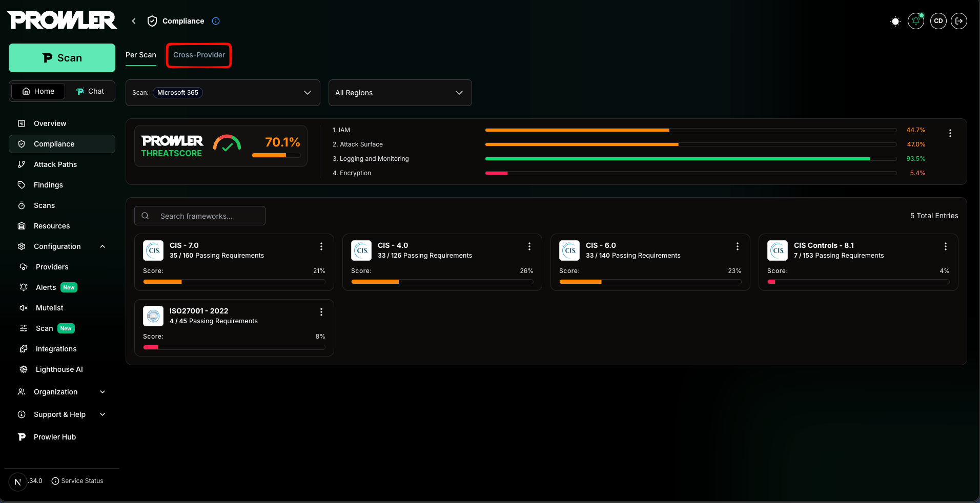Click the IAM 44.7% row
The image size is (980, 503).
629,130
